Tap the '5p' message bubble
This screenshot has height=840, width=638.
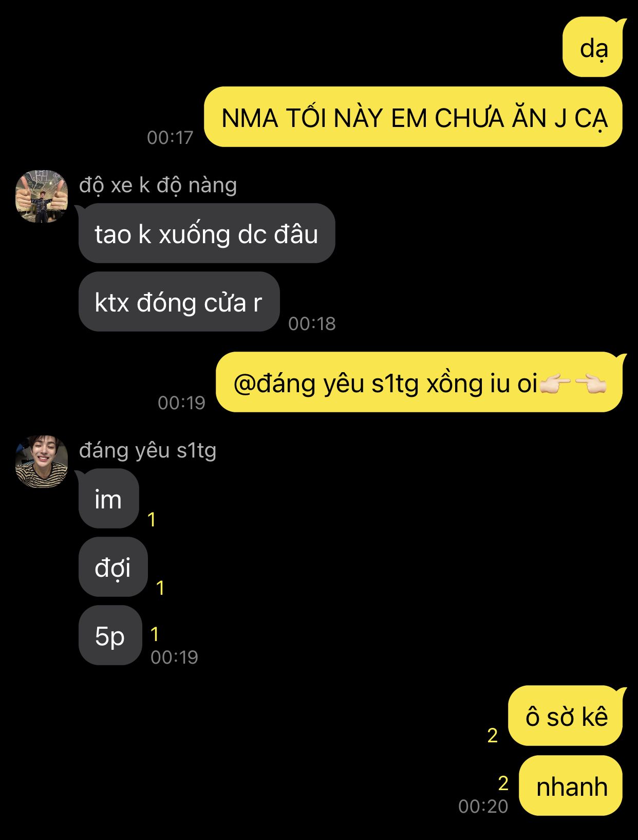click(x=110, y=635)
